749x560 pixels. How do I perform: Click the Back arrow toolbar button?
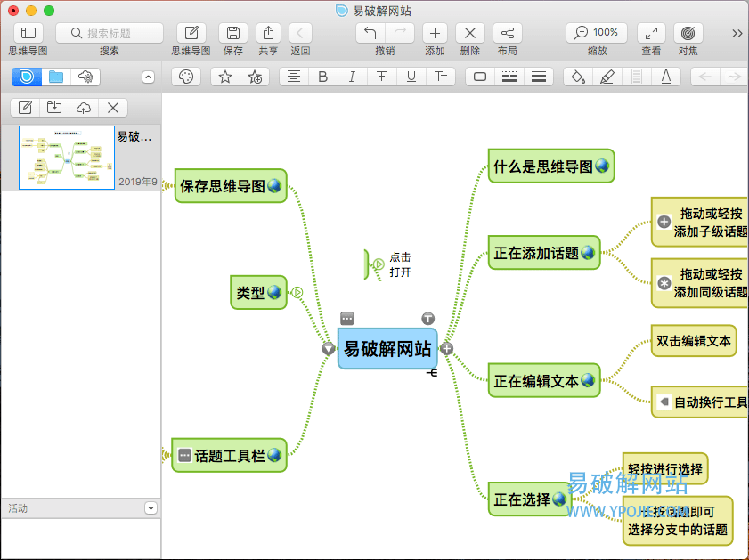click(x=300, y=33)
